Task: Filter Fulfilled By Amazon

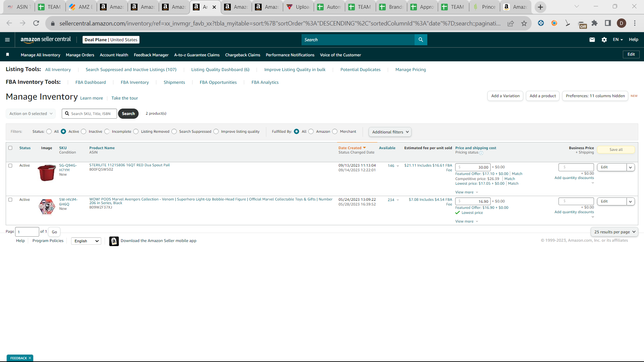Action: (x=311, y=131)
